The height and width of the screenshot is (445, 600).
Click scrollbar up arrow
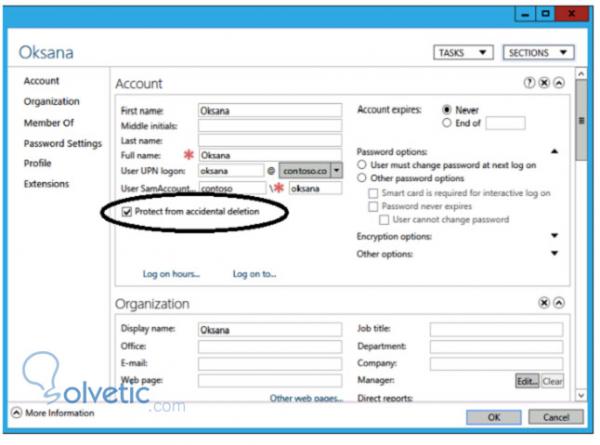click(581, 73)
